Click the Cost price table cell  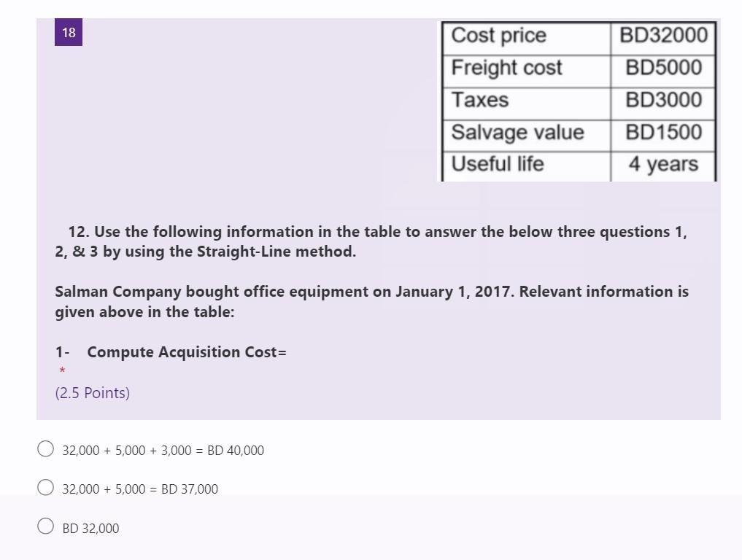499,35
